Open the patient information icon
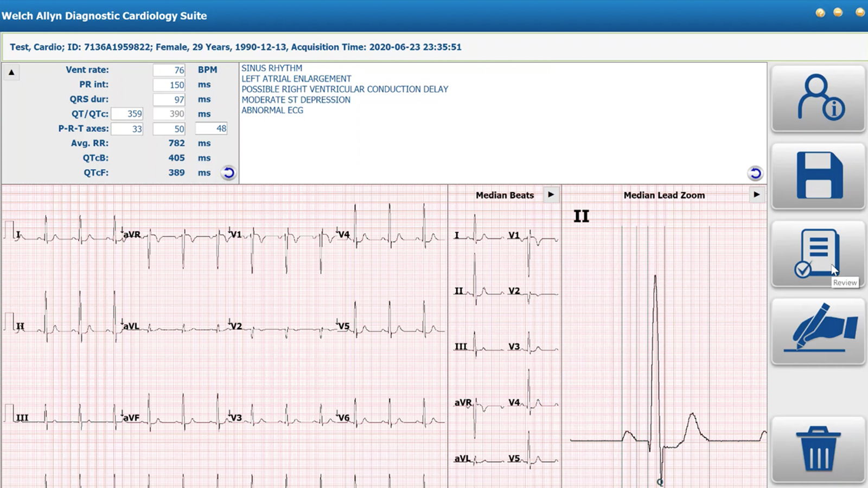The height and width of the screenshot is (488, 868). click(818, 99)
